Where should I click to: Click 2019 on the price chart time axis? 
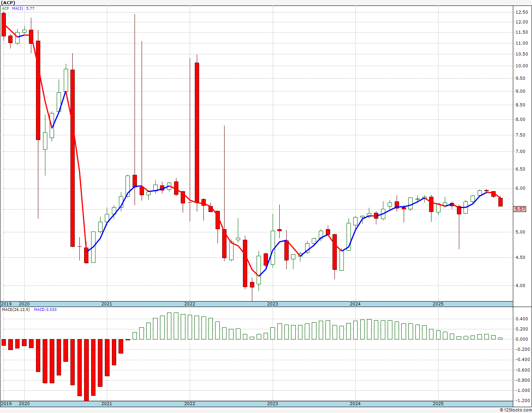click(6, 304)
